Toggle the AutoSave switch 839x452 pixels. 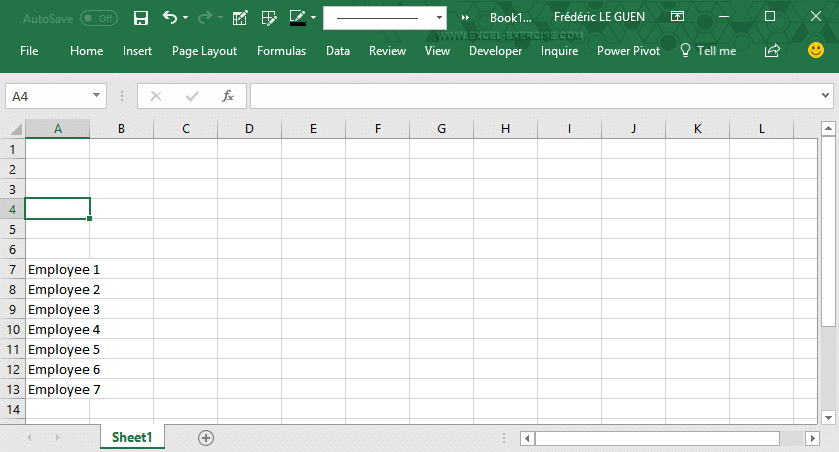pos(99,18)
